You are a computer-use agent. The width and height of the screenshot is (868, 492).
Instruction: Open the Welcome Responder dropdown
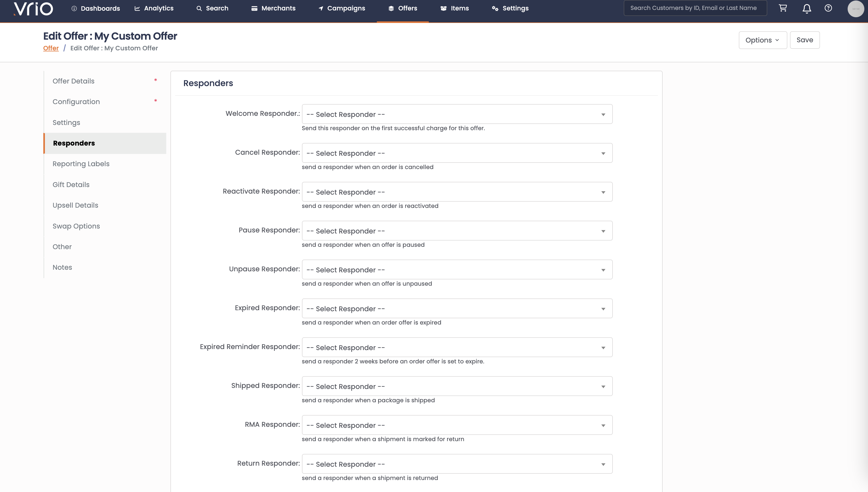pyautogui.click(x=457, y=114)
